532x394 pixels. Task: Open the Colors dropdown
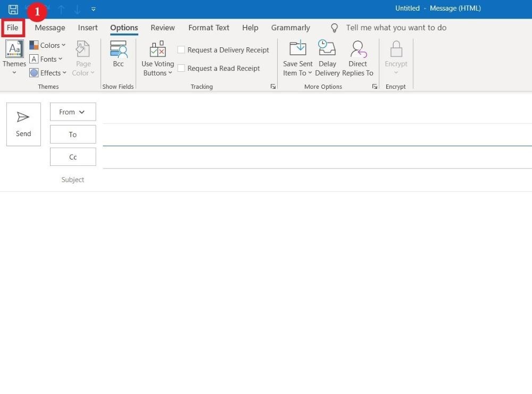coord(48,45)
